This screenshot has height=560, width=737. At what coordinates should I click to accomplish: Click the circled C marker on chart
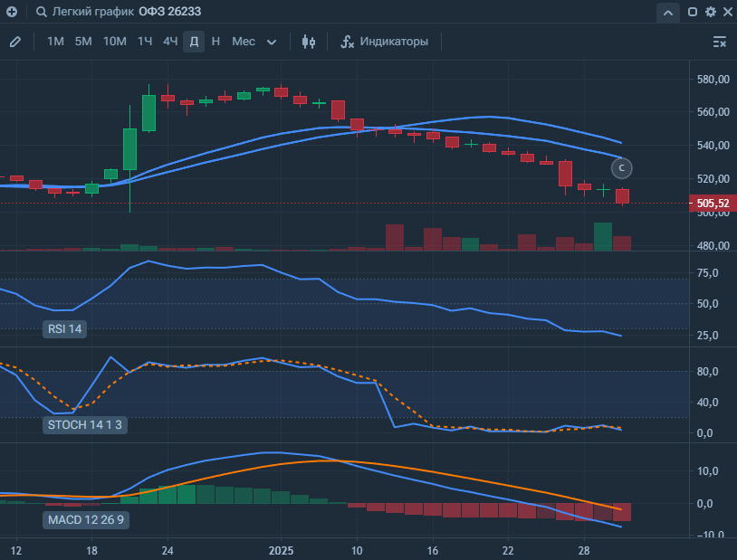point(622,167)
